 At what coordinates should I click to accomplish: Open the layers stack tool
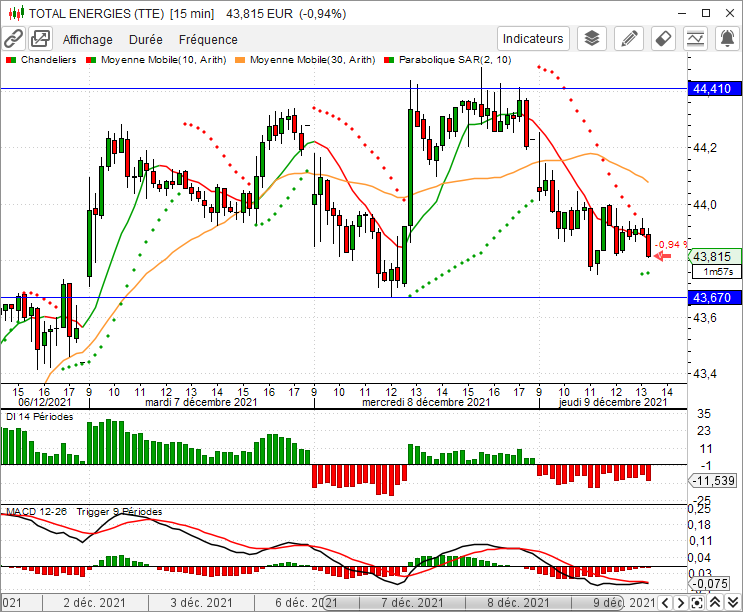[x=592, y=39]
